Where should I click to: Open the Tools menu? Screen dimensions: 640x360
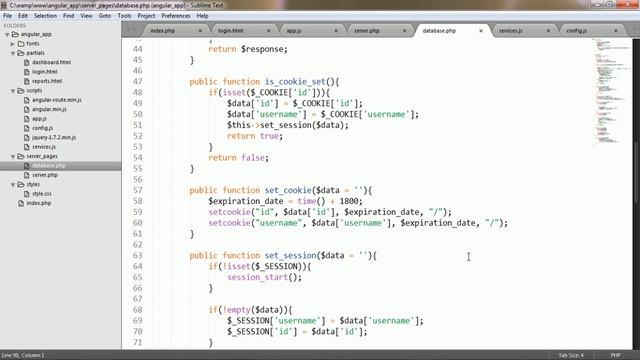click(124, 16)
